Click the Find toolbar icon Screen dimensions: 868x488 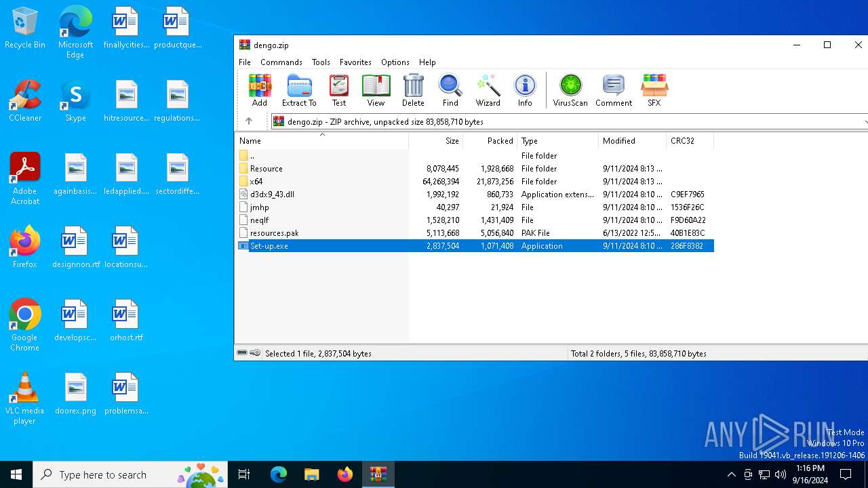pyautogui.click(x=450, y=91)
